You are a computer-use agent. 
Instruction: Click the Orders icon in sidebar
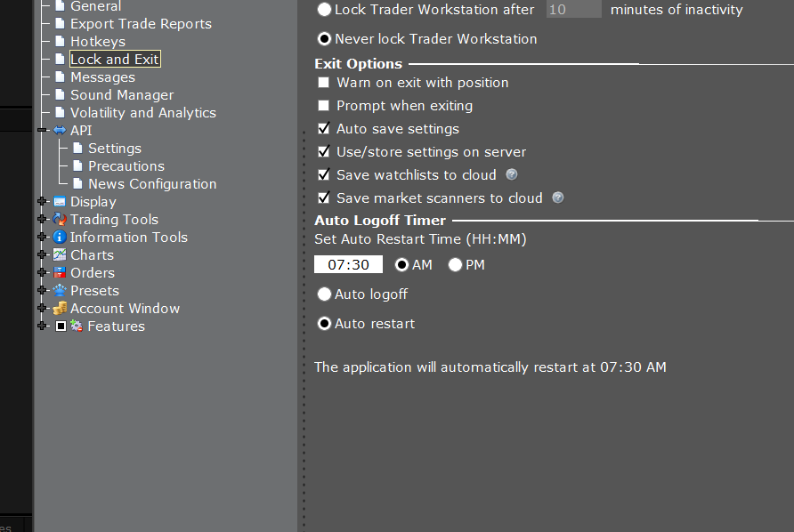[x=60, y=273]
